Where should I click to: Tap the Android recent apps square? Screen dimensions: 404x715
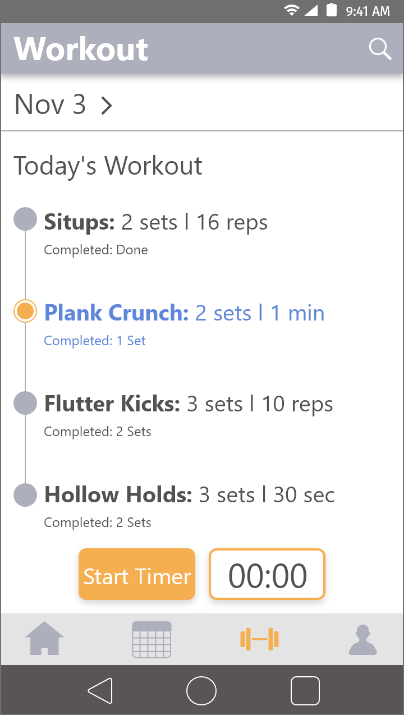click(305, 690)
